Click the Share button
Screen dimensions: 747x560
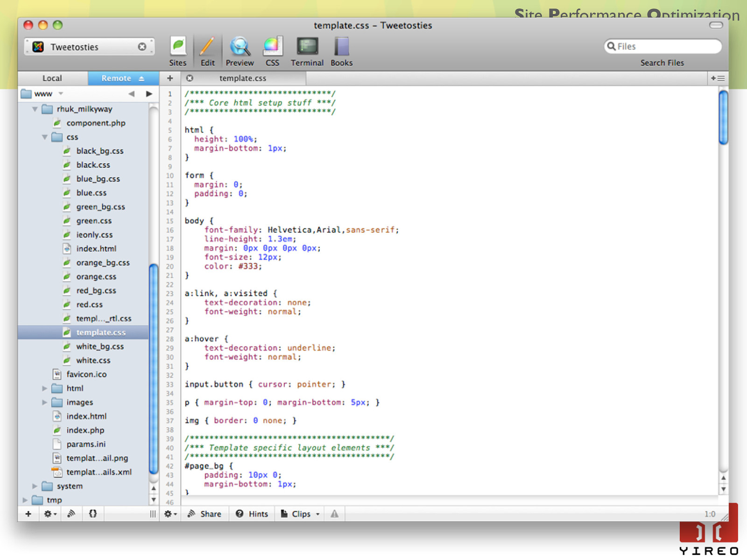pyautogui.click(x=204, y=514)
